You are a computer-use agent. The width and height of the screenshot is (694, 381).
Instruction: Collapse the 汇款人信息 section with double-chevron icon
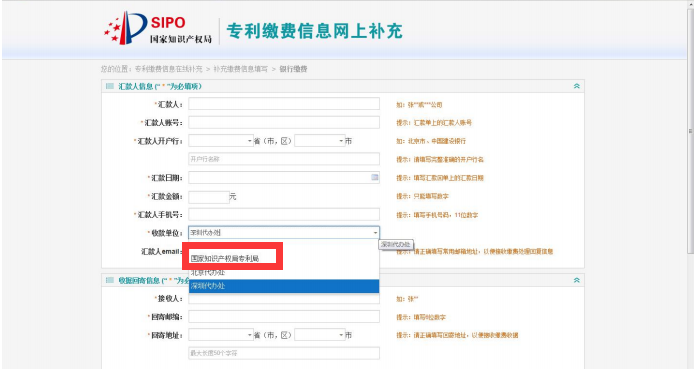[x=576, y=86]
